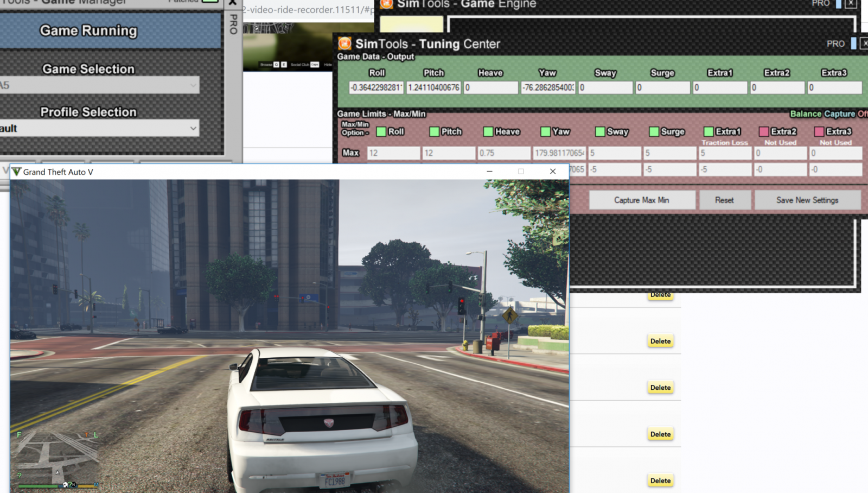The width and height of the screenshot is (868, 493).
Task: Click the Extra1 Max limit field
Action: tap(726, 153)
